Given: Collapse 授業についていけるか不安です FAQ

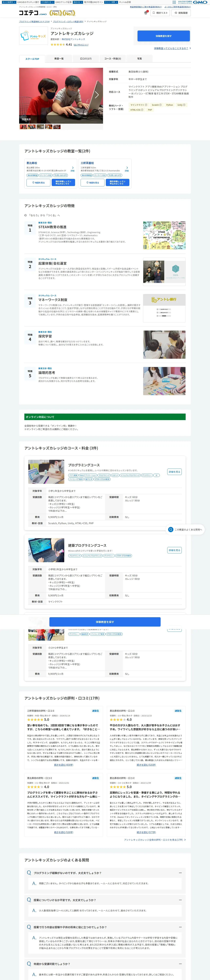Looking at the screenshot, I should click(180, 900).
